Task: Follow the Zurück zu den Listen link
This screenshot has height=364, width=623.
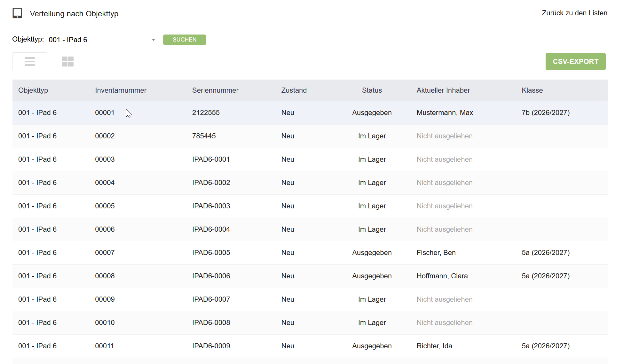Action: point(574,13)
